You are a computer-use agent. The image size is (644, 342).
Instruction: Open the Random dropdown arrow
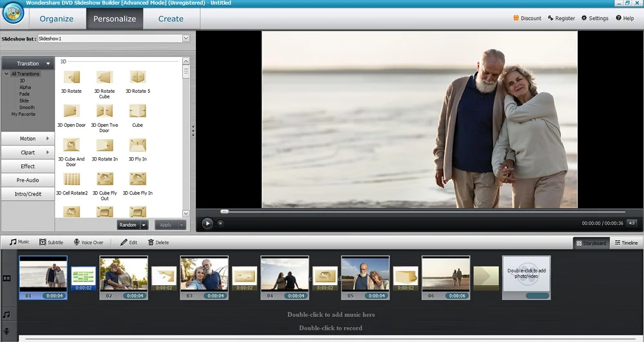(144, 225)
